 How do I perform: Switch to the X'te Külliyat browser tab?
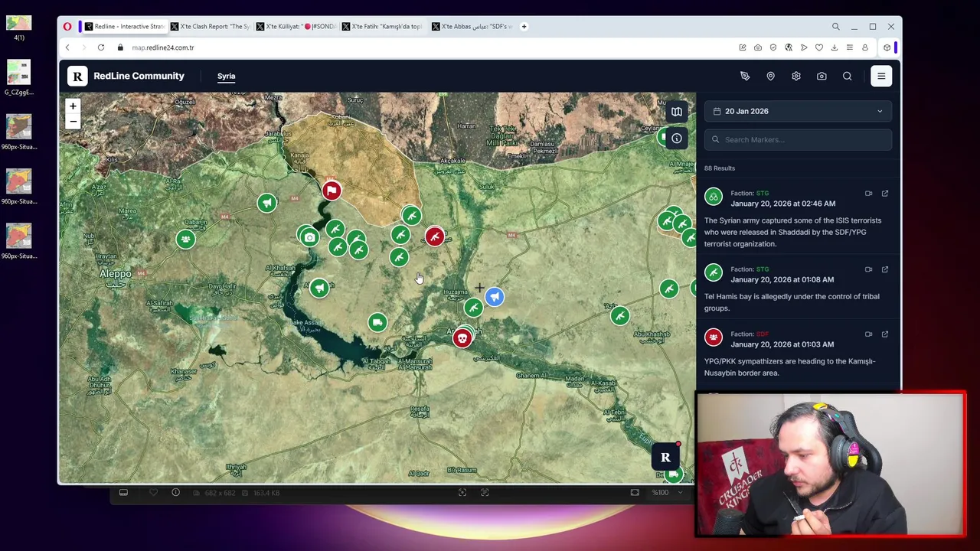coord(296,26)
